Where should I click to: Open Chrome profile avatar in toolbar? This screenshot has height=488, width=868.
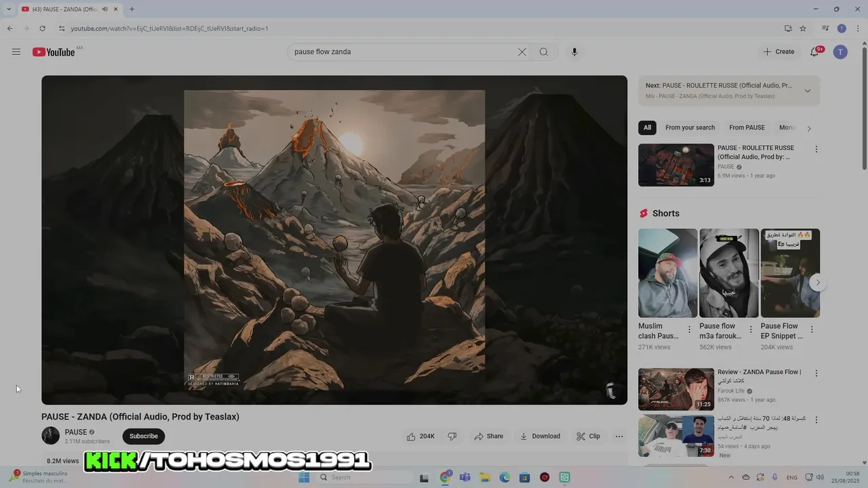tap(842, 28)
